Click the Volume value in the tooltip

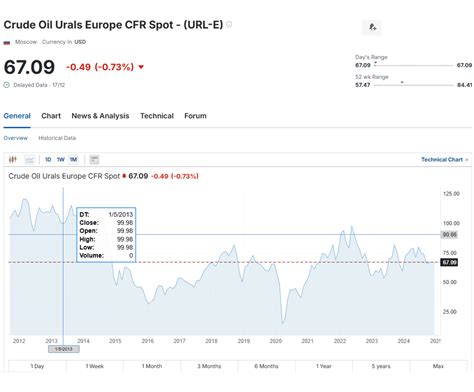(131, 256)
